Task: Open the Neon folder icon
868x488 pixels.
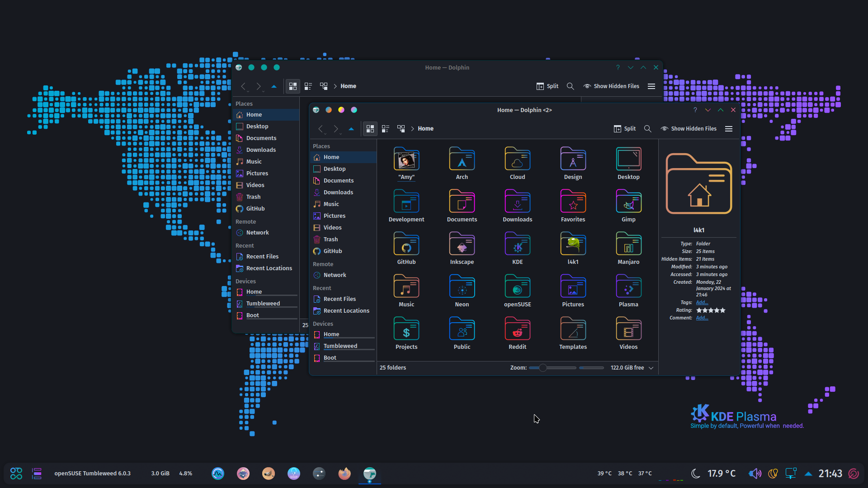Action: (462, 286)
